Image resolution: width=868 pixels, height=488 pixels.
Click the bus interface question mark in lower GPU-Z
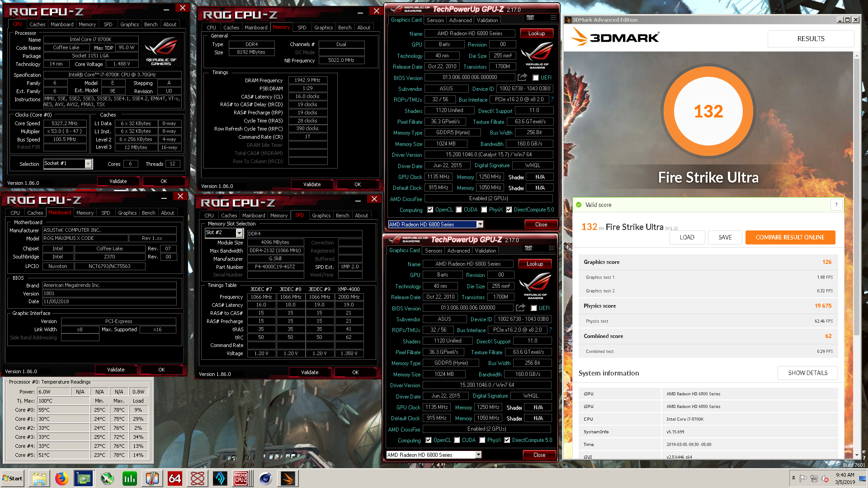[x=551, y=330]
